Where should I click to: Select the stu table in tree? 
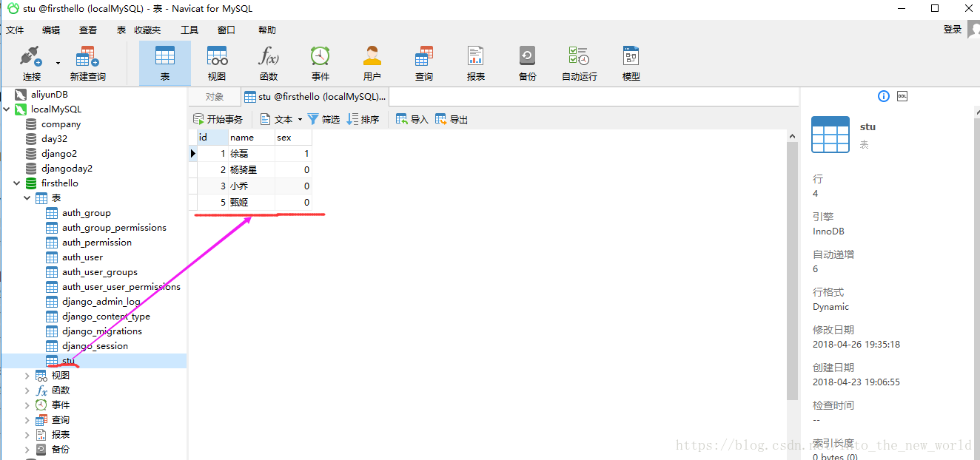coord(68,361)
